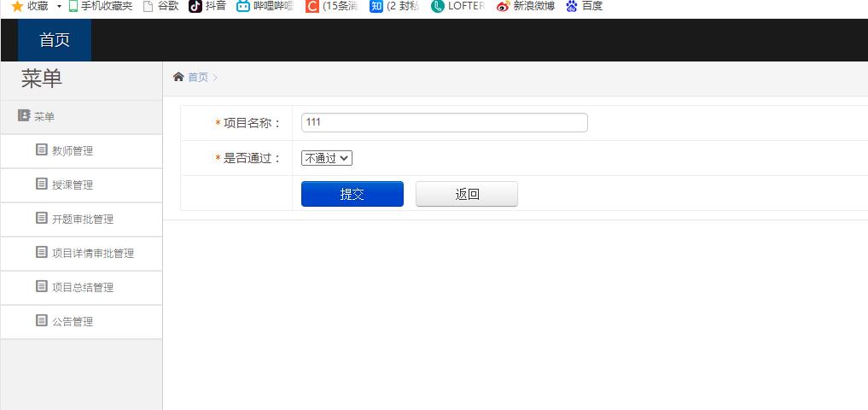The image size is (868, 410).
Task: Click the 是否通过 label text
Action: (253, 159)
